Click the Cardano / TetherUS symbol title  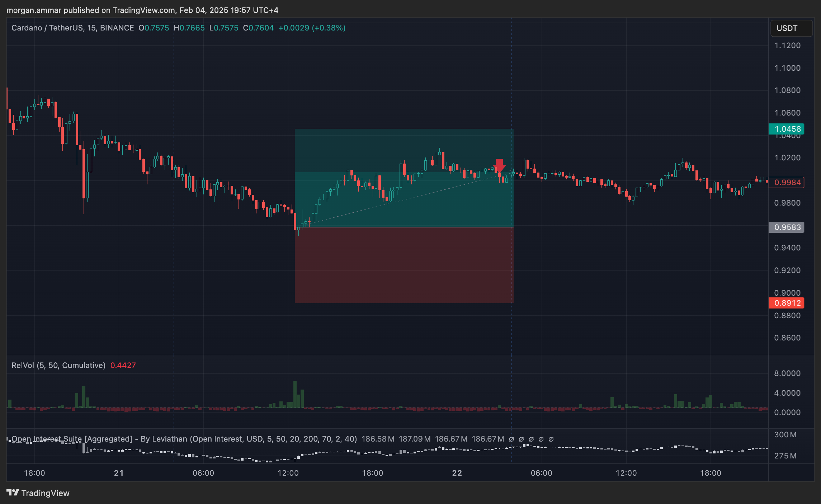(72, 28)
